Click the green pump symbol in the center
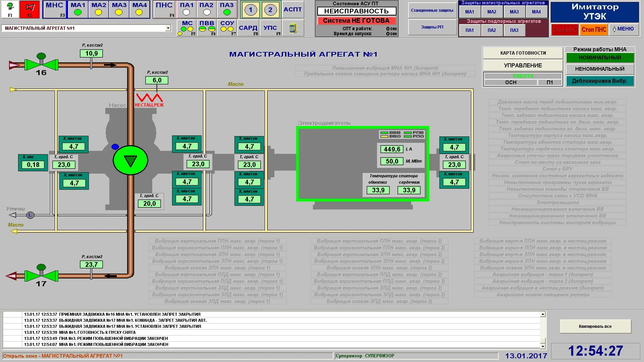Viewport: 644px width, 362px height. [x=130, y=161]
